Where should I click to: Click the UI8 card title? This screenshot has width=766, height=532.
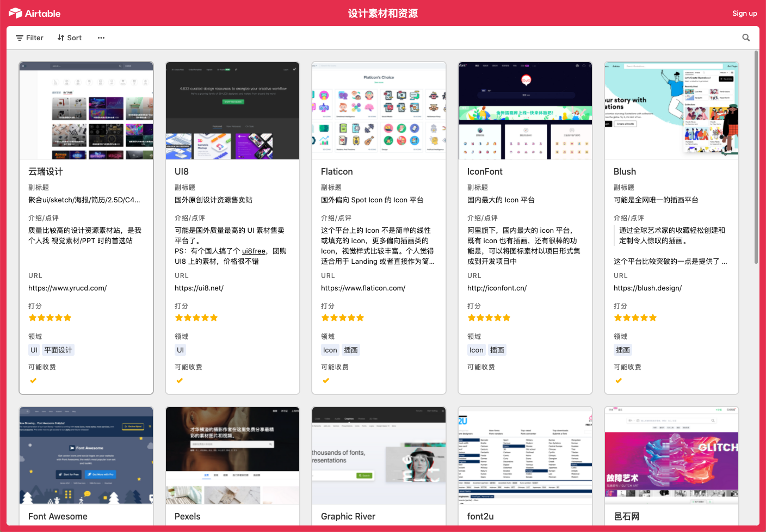pyautogui.click(x=182, y=171)
